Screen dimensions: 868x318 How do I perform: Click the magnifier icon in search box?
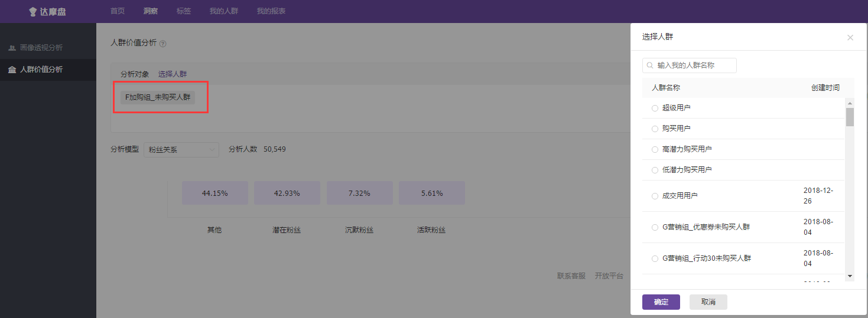tap(650, 65)
